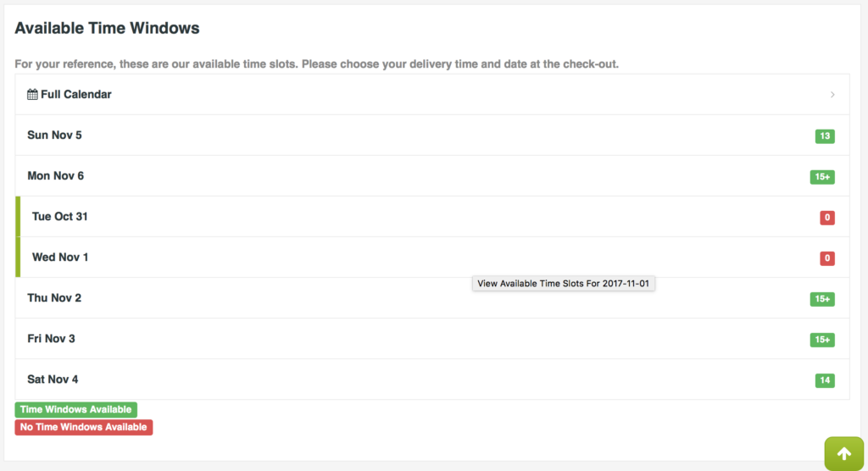
Task: Open the Full Calendar row
Action: pos(76,95)
